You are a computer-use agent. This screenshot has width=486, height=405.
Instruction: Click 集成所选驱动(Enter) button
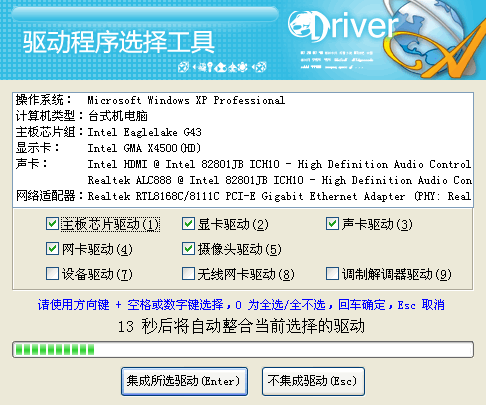coord(184,381)
